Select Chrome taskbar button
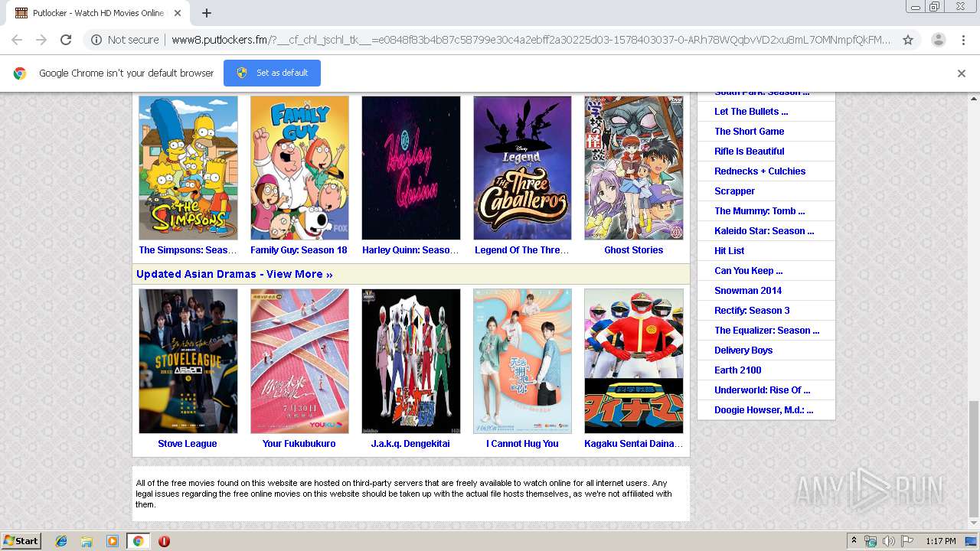 (138, 541)
